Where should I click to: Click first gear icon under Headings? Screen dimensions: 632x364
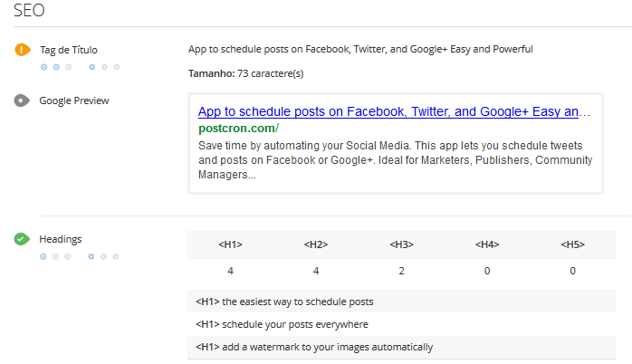coord(92,257)
